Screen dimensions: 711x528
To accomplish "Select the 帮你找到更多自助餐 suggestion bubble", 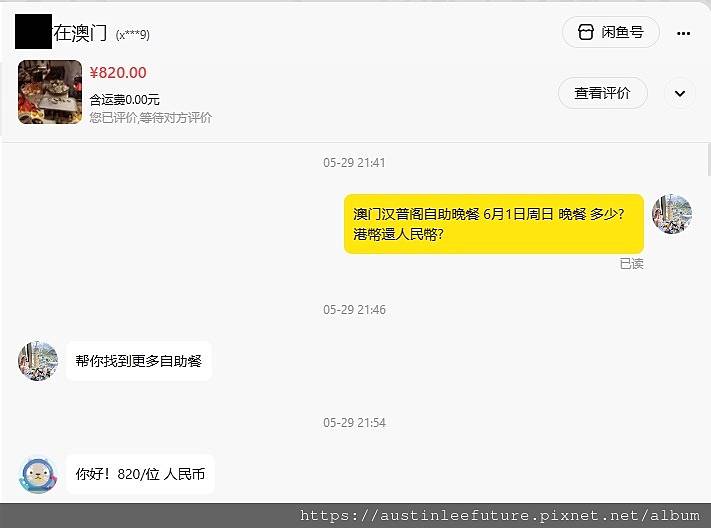I will click(x=139, y=361).
